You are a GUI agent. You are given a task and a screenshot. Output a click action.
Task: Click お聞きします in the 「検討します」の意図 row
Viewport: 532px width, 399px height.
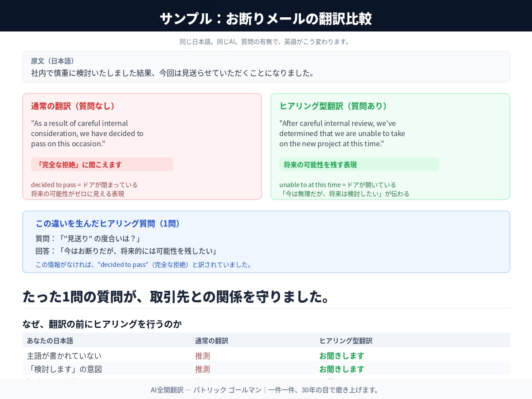342,369
